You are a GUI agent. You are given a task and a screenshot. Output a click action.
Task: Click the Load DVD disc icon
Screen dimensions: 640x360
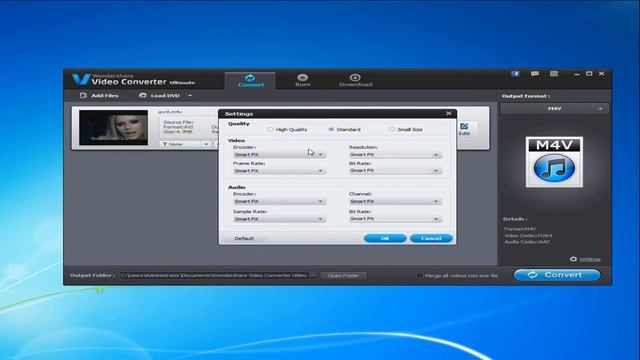[x=143, y=96]
